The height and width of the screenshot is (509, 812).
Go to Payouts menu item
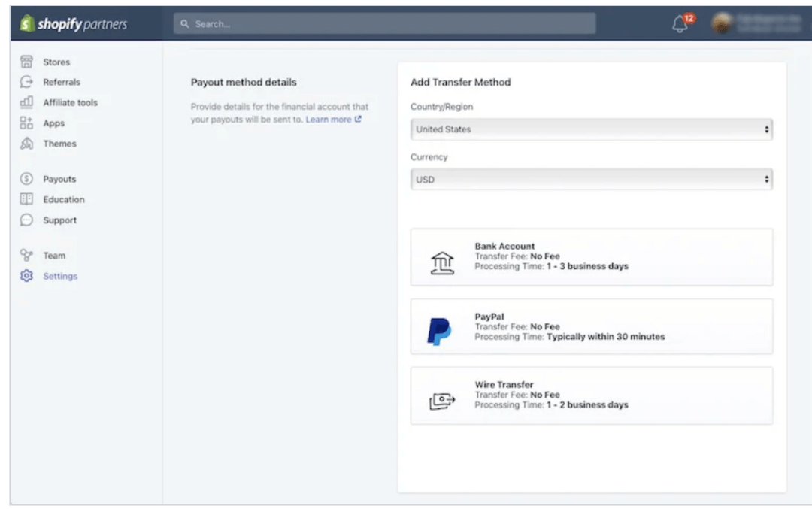point(59,179)
